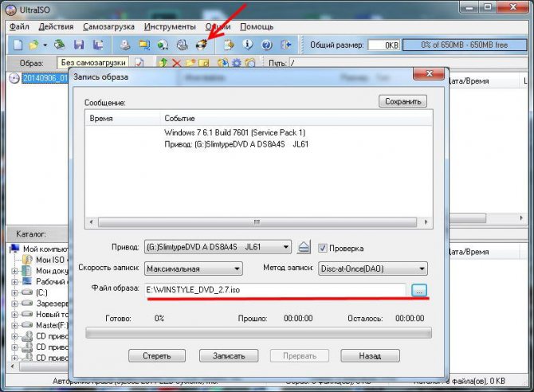Open the arrow next to Open icon
Image resolution: width=534 pixels, height=392 pixels.
tap(45, 45)
